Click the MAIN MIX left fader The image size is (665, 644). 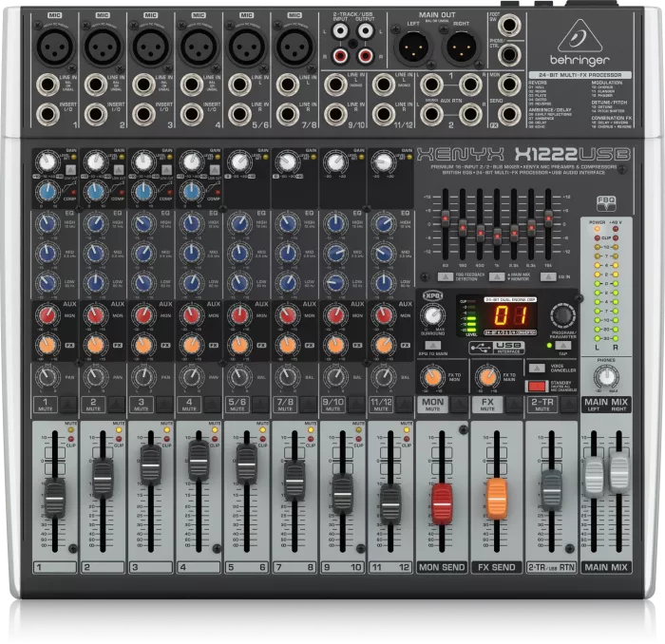click(x=594, y=477)
